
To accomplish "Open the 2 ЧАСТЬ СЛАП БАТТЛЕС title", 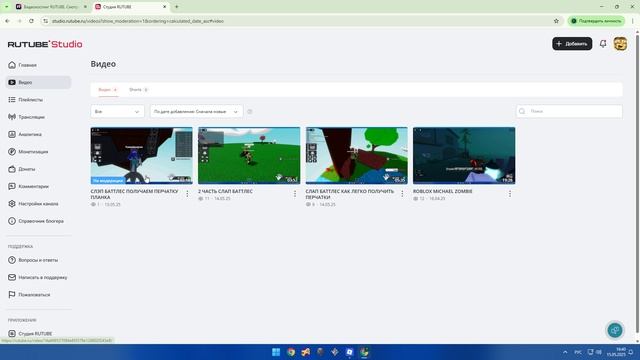I will click(x=225, y=191).
